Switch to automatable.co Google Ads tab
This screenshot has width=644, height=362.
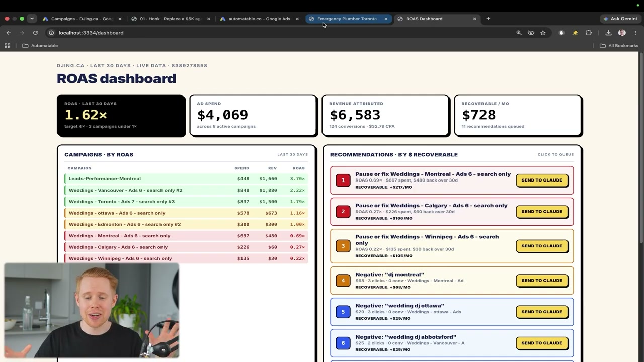tap(259, 19)
